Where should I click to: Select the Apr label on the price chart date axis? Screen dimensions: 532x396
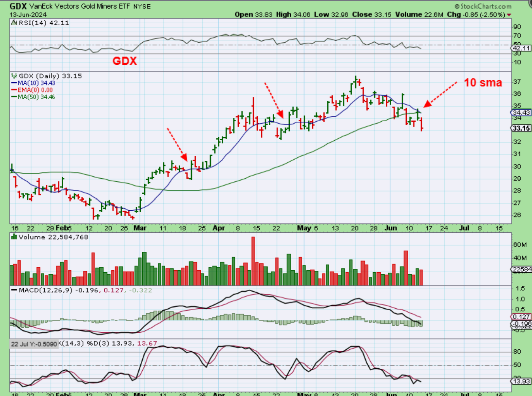tap(219, 228)
